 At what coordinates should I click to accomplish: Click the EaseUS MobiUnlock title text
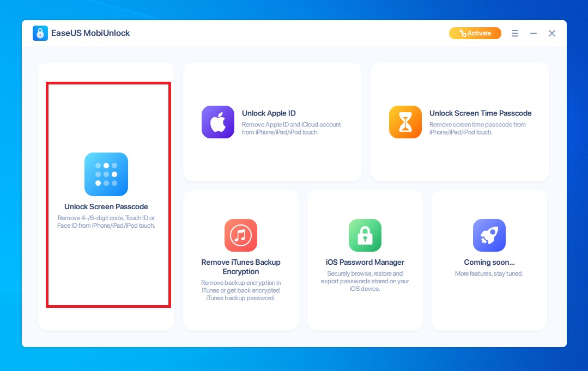click(90, 33)
